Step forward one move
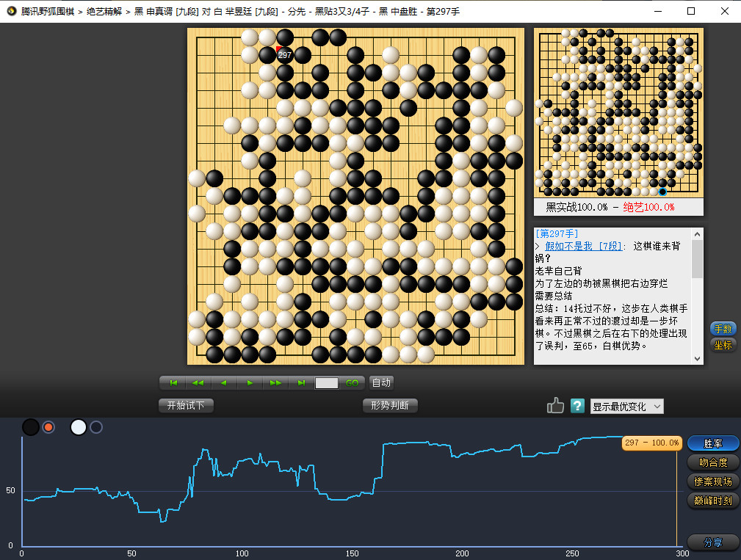This screenshot has width=741, height=560. [250, 382]
